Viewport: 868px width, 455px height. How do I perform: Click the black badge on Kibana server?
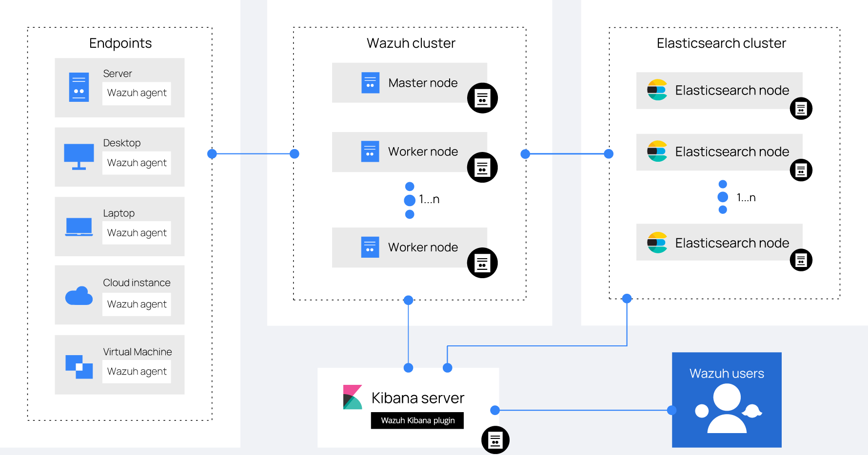tap(495, 440)
